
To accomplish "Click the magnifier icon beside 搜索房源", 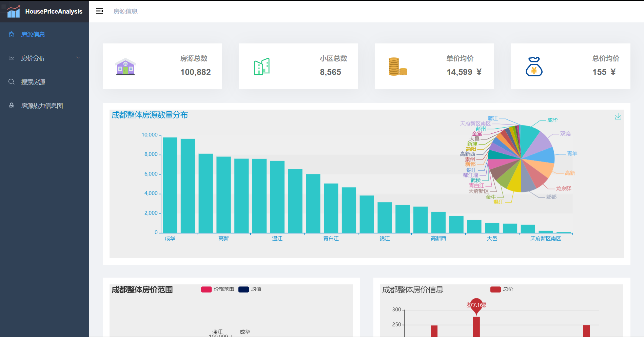I will point(12,82).
